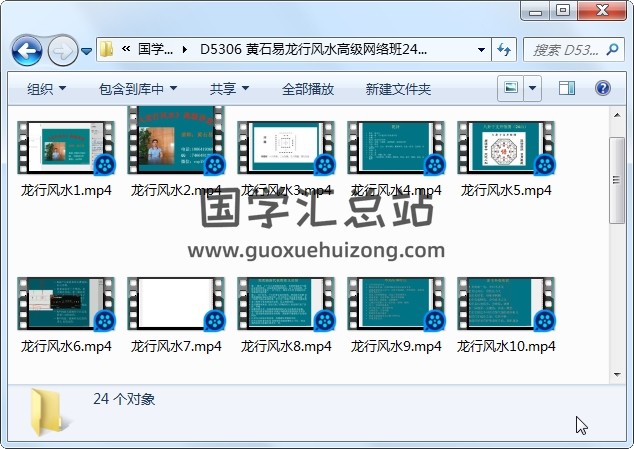Close the Explorer window
The height and width of the screenshot is (449, 634).
coord(602,11)
